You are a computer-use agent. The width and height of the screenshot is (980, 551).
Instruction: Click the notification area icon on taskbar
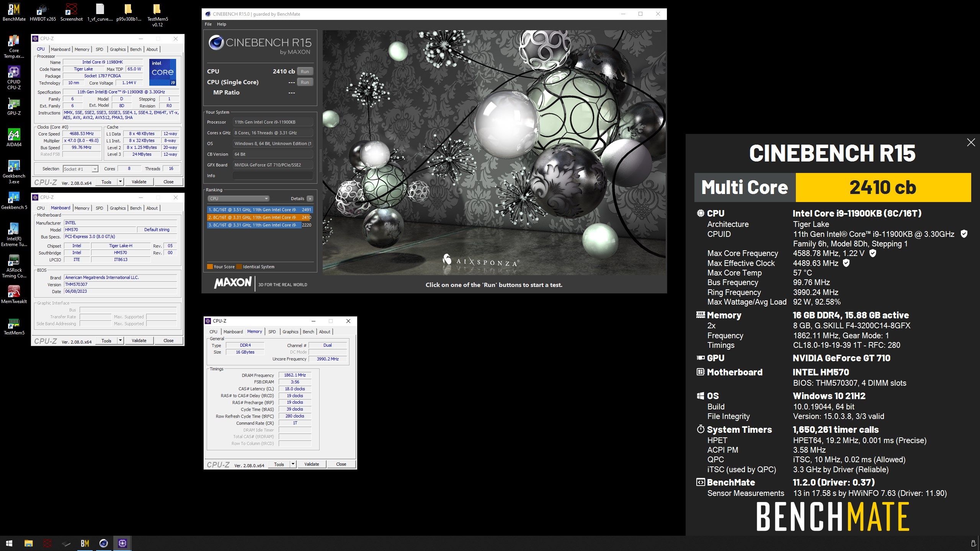[973, 543]
